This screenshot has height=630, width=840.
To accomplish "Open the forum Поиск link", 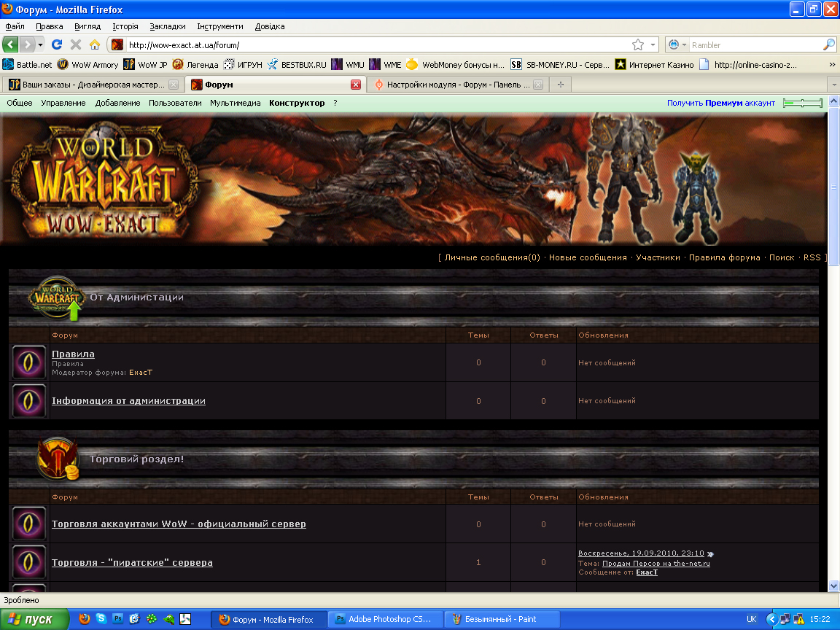I will [782, 257].
